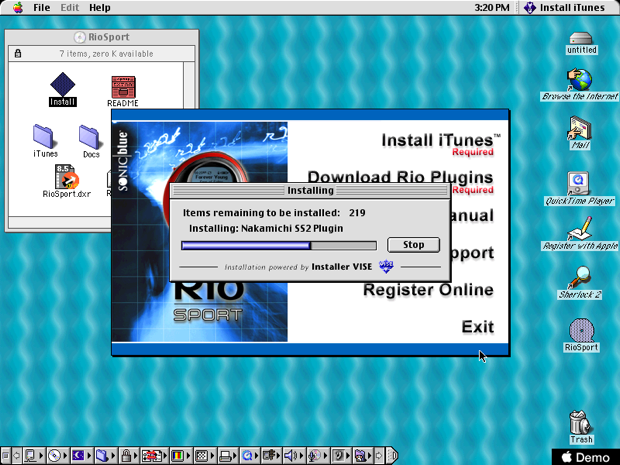Click the Sound volume speaker module
The width and height of the screenshot is (620, 465).
point(290,456)
